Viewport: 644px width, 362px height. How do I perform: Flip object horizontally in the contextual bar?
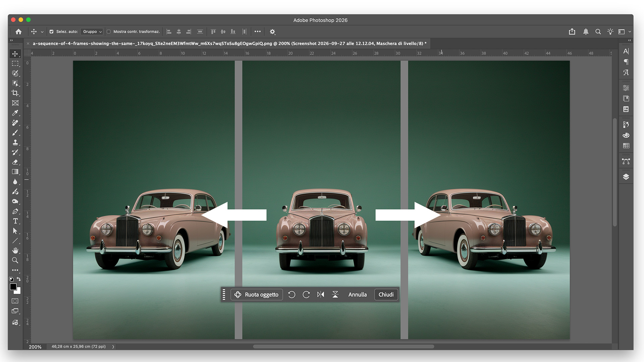[321, 294]
